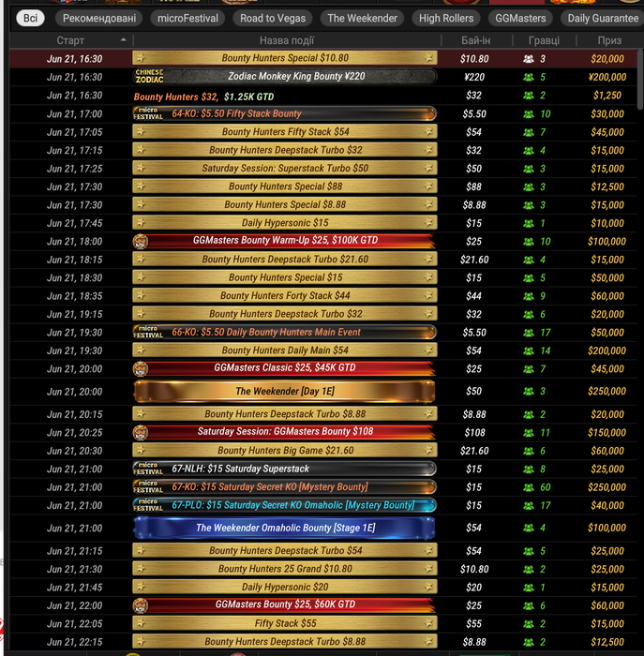The height and width of the screenshot is (656, 644).
Task: Click the Старт sort arrow
Action: click(123, 39)
